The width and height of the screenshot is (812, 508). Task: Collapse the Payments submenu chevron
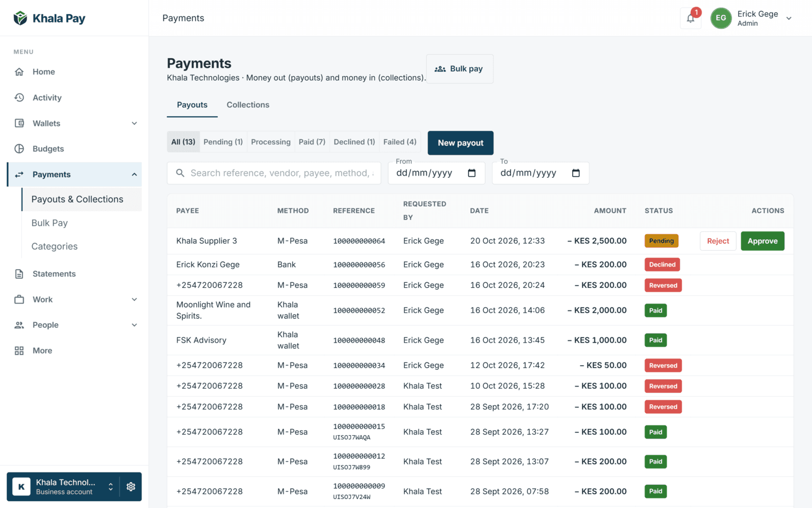click(134, 174)
